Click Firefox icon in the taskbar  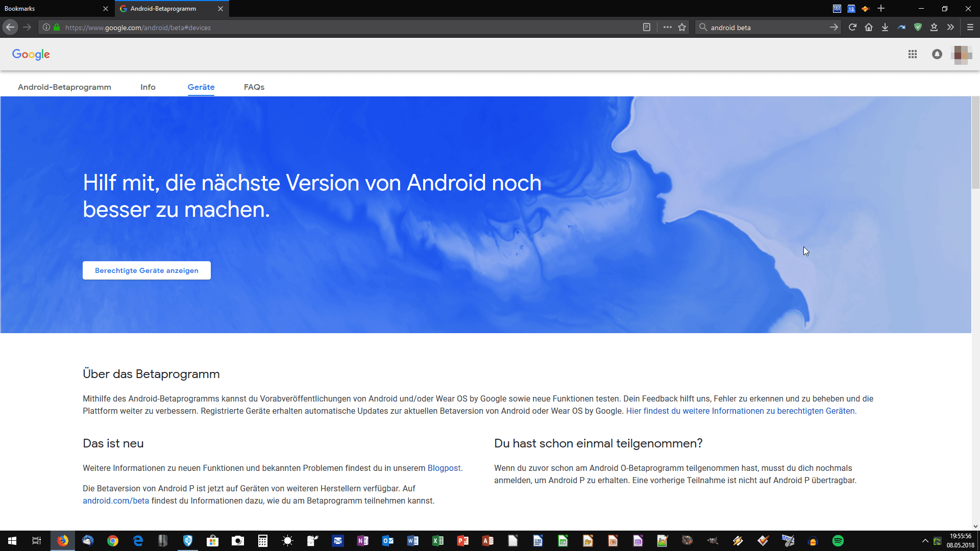pyautogui.click(x=63, y=541)
